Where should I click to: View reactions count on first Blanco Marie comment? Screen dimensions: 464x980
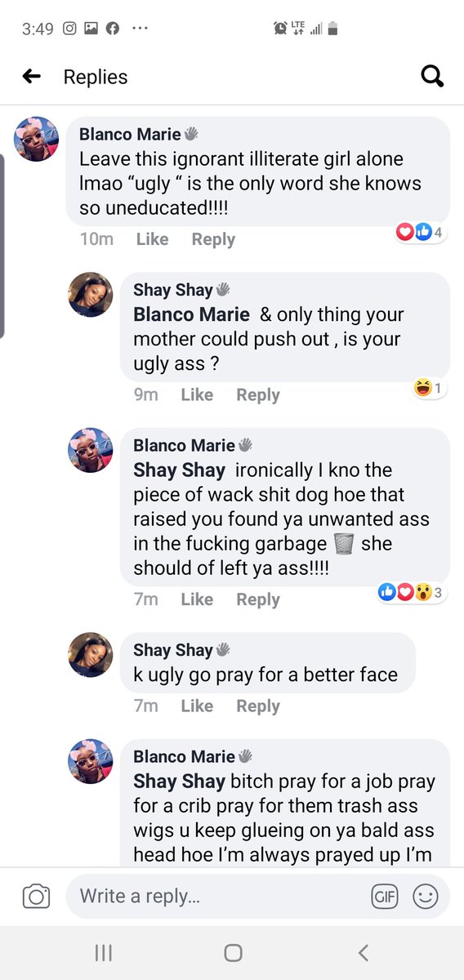(x=421, y=232)
